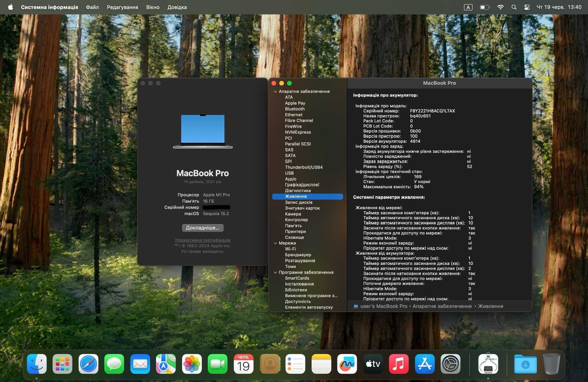Launch Safari from the Dock

pos(88,364)
